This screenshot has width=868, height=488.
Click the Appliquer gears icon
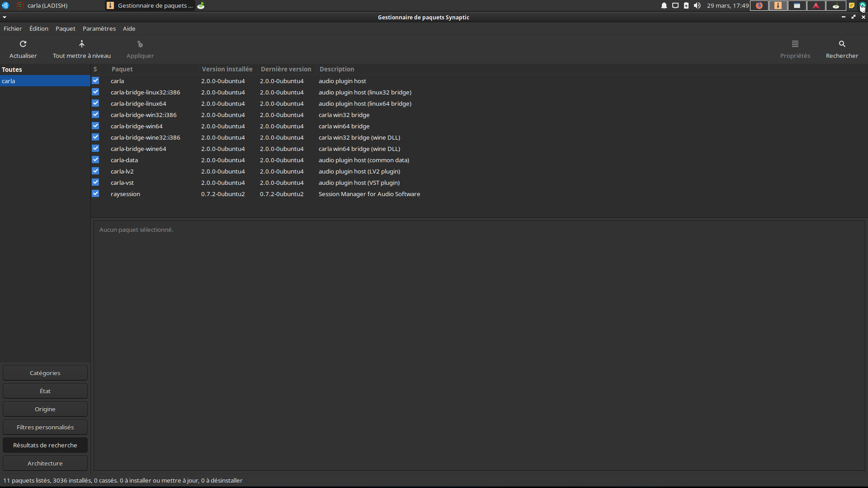140,44
